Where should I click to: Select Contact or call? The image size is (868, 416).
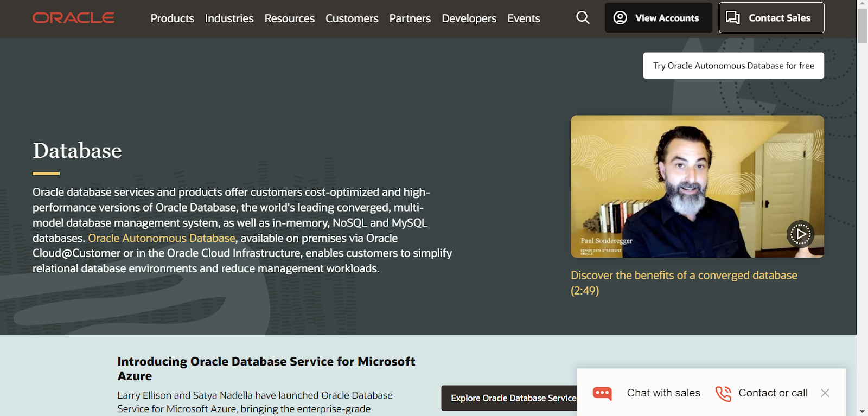(773, 393)
